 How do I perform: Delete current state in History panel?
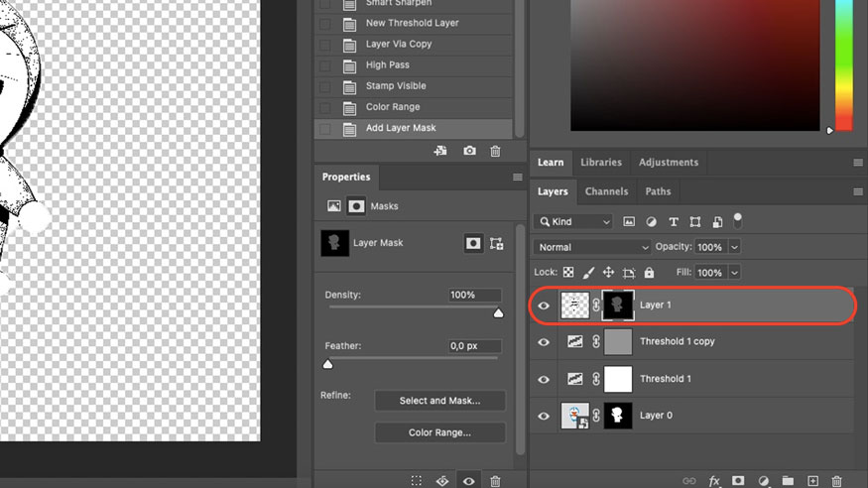(495, 151)
